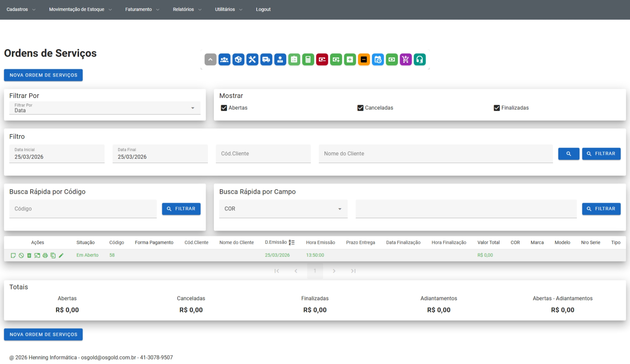
Task: Click Filtrar in Busca Rápida por Código
Action: pyautogui.click(x=181, y=209)
